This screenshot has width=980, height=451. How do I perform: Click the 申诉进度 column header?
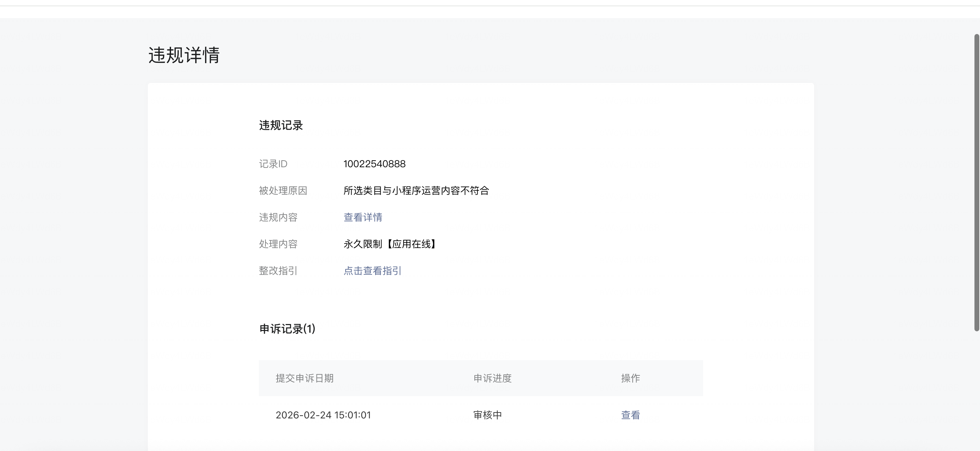[x=492, y=378]
